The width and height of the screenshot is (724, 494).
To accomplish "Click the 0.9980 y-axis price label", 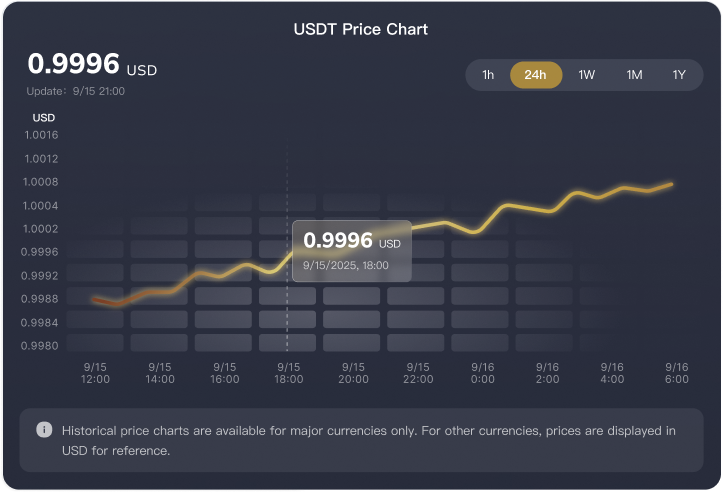I will [x=42, y=346].
